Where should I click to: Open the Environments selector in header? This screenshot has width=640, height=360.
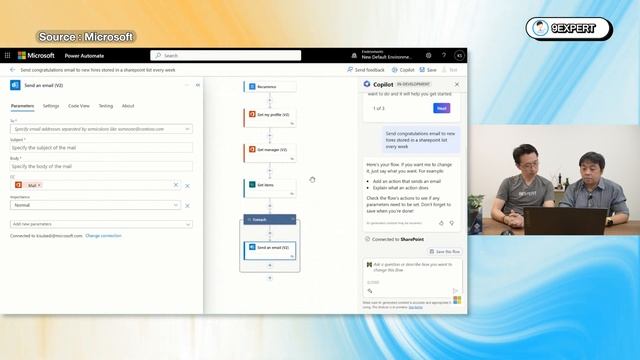click(387, 55)
